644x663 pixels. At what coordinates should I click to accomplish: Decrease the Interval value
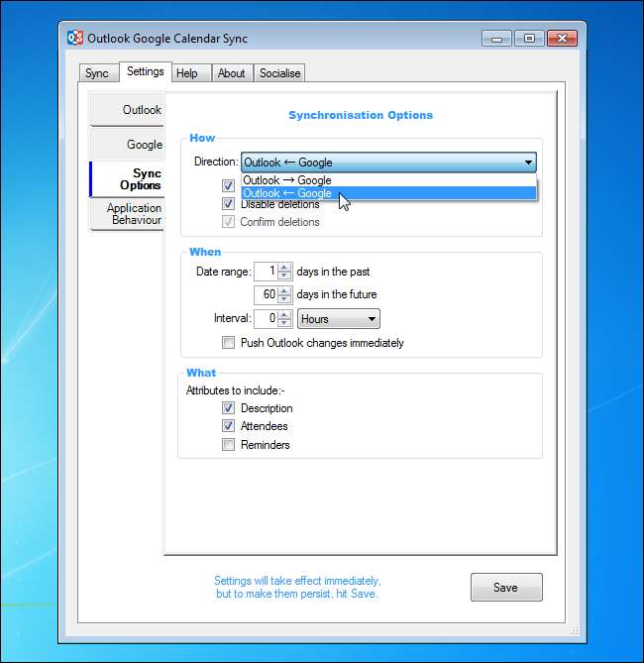(x=284, y=323)
